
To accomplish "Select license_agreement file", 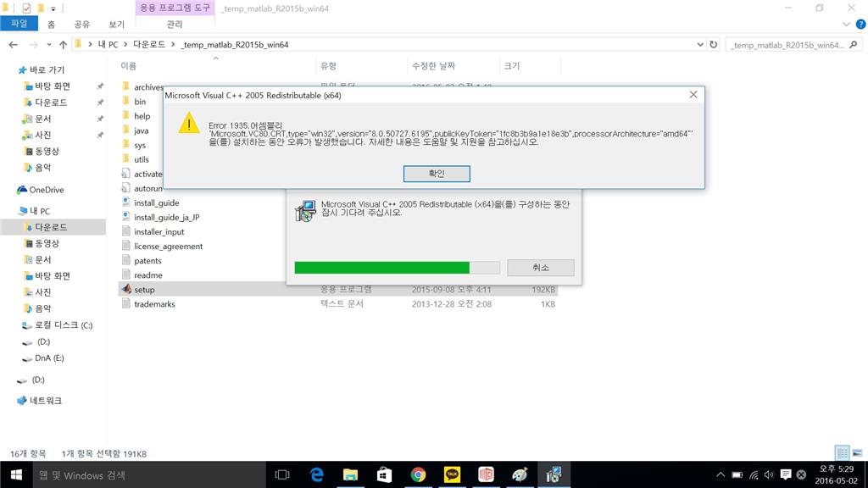I will [x=169, y=247].
